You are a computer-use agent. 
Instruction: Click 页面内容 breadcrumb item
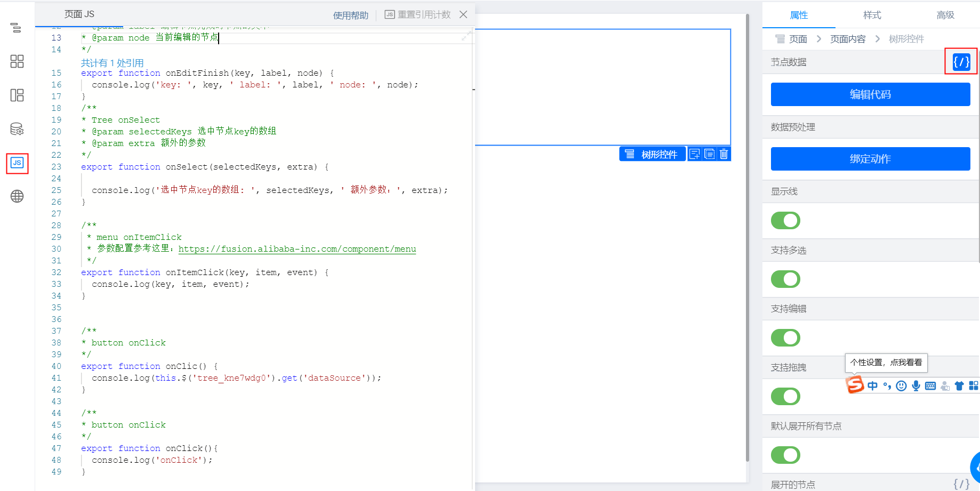pos(848,39)
